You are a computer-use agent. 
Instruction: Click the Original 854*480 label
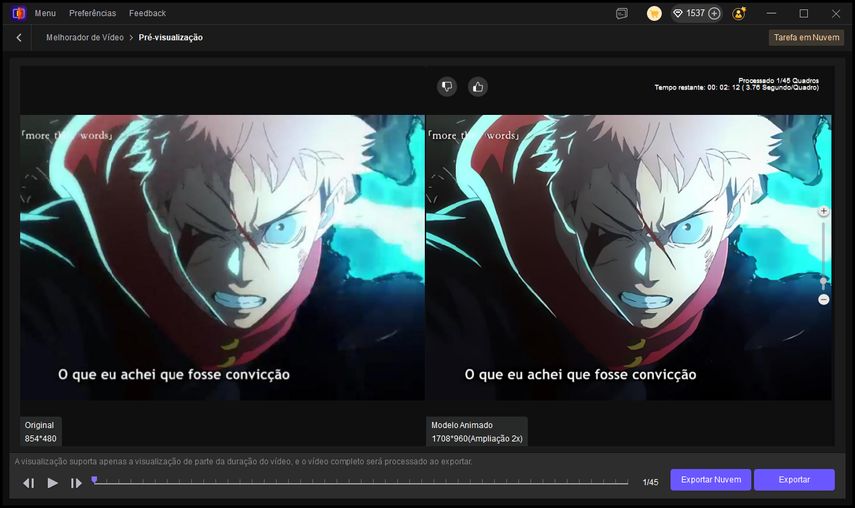point(40,432)
